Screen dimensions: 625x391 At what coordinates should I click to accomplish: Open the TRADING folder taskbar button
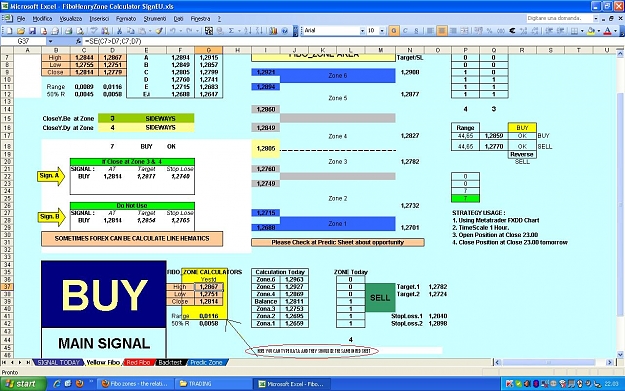pyautogui.click(x=212, y=384)
